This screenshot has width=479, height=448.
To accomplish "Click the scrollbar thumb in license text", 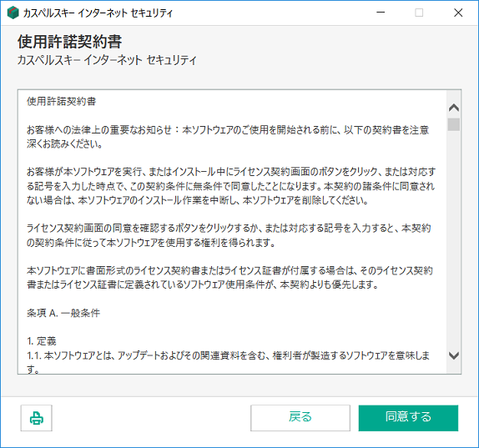I will coord(454,124).
